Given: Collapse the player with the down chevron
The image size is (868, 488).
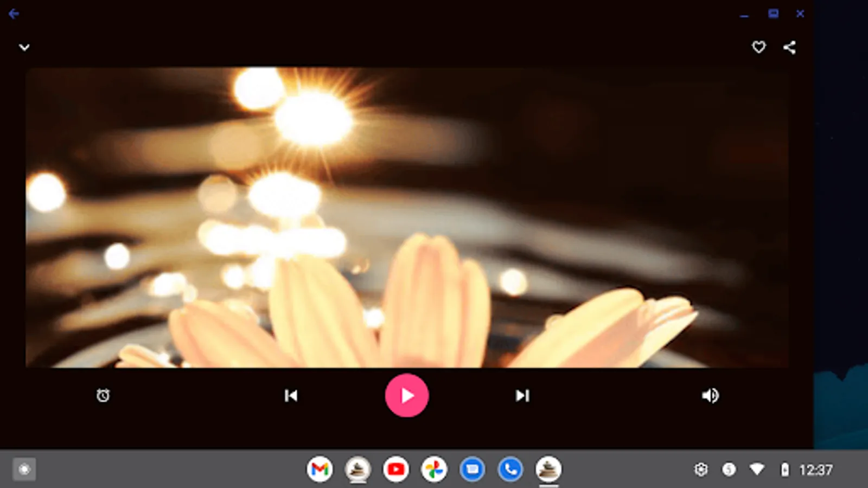Looking at the screenshot, I should pyautogui.click(x=24, y=48).
